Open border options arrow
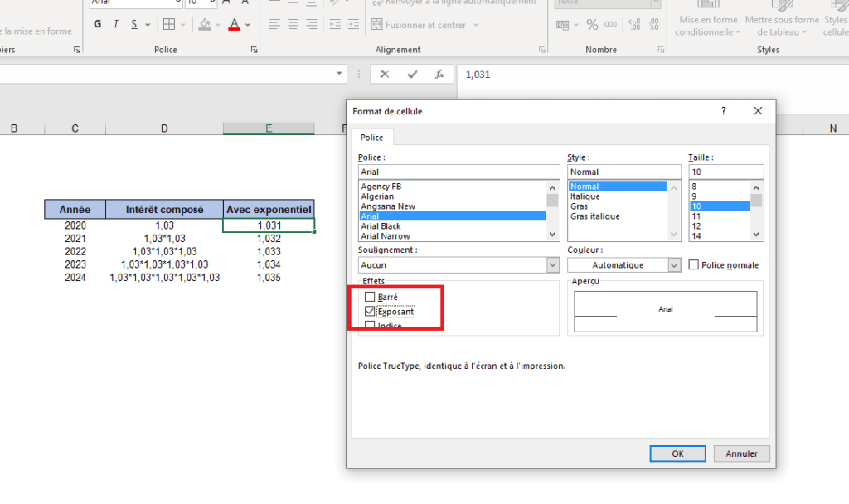Screen dimensions: 849x504 coord(182,25)
